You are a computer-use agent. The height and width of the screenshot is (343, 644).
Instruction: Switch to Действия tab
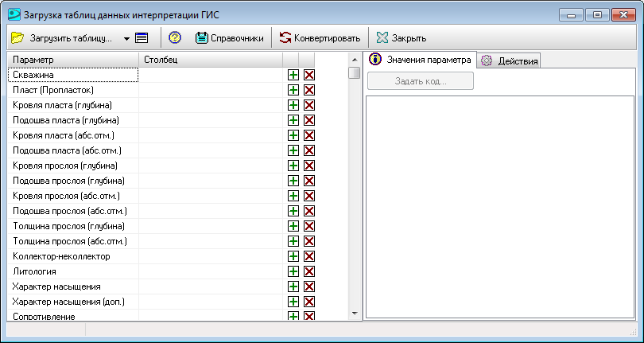(509, 60)
